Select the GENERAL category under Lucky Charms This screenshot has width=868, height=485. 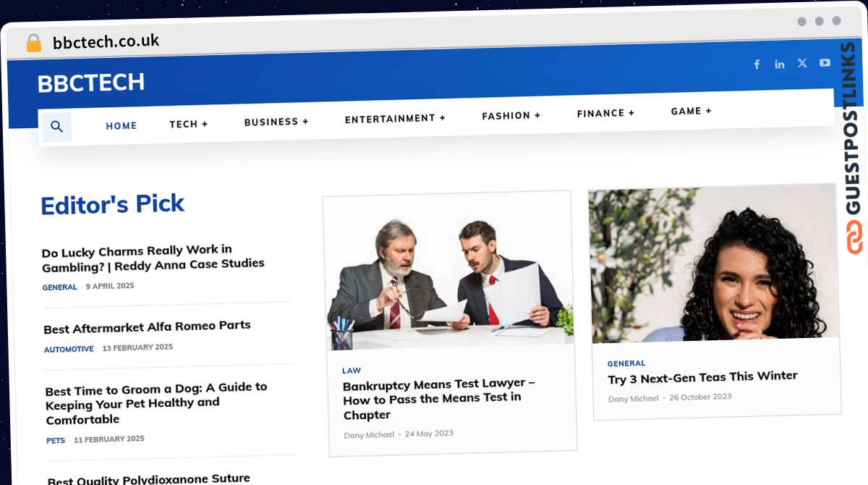coord(60,287)
